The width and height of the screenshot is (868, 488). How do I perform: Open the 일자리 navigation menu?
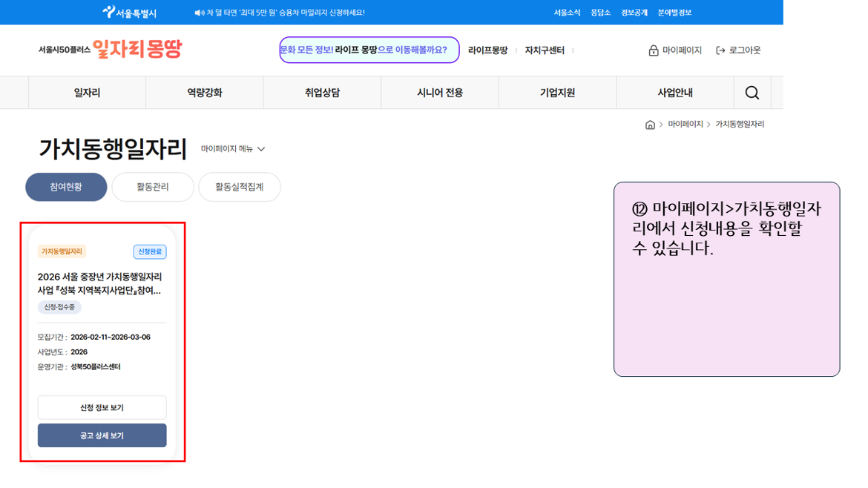coord(87,93)
